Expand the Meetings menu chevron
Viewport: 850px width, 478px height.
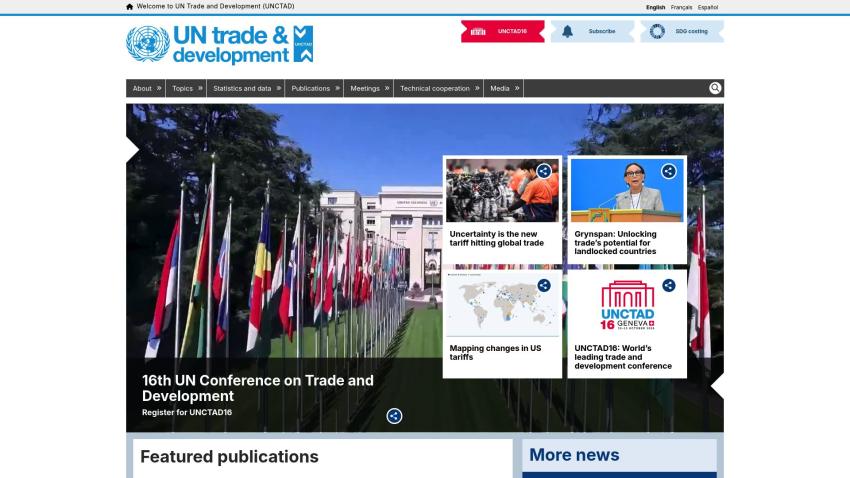tap(387, 88)
